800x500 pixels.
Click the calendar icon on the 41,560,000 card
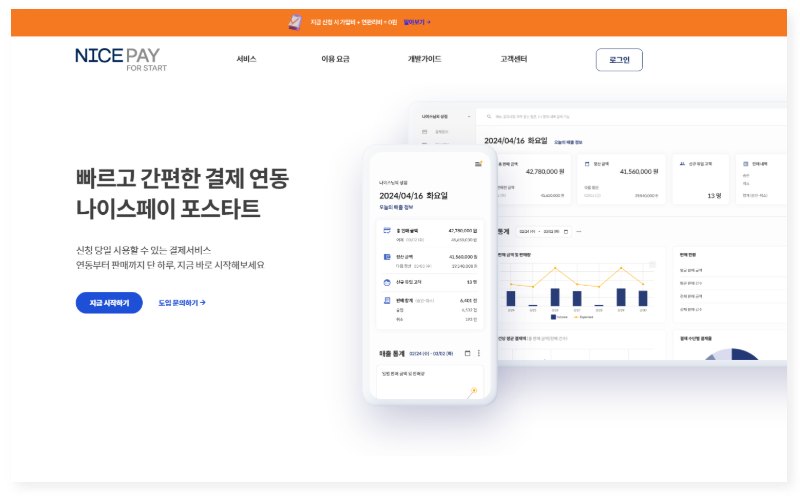tap(587, 164)
